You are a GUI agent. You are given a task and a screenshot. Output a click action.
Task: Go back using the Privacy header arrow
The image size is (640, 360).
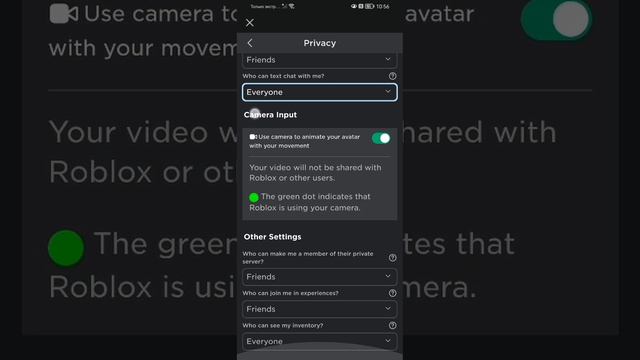250,43
